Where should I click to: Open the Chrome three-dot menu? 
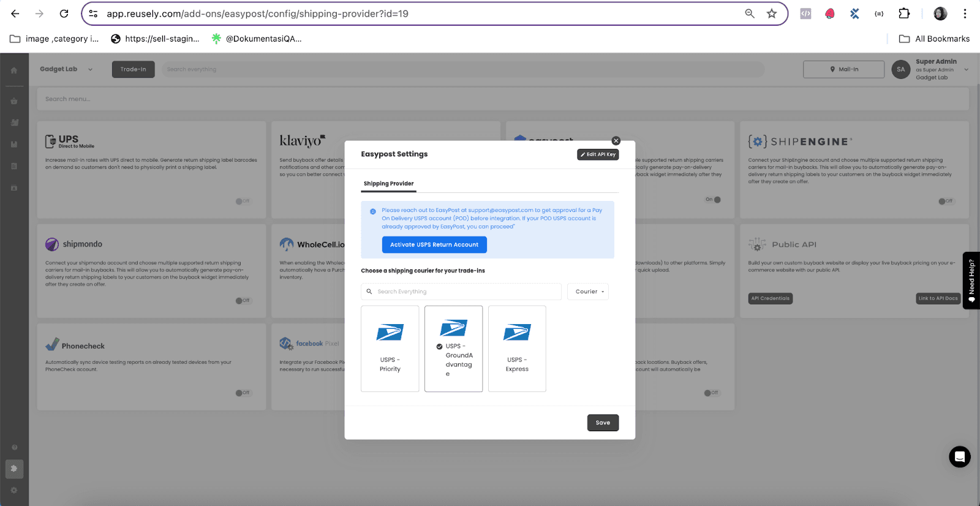965,13
